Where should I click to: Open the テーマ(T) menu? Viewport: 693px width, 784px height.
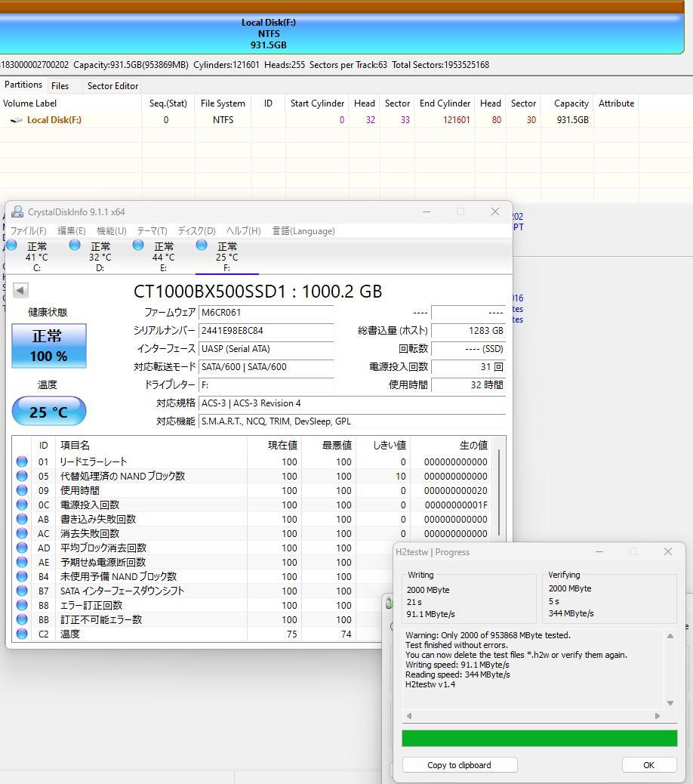point(152,231)
